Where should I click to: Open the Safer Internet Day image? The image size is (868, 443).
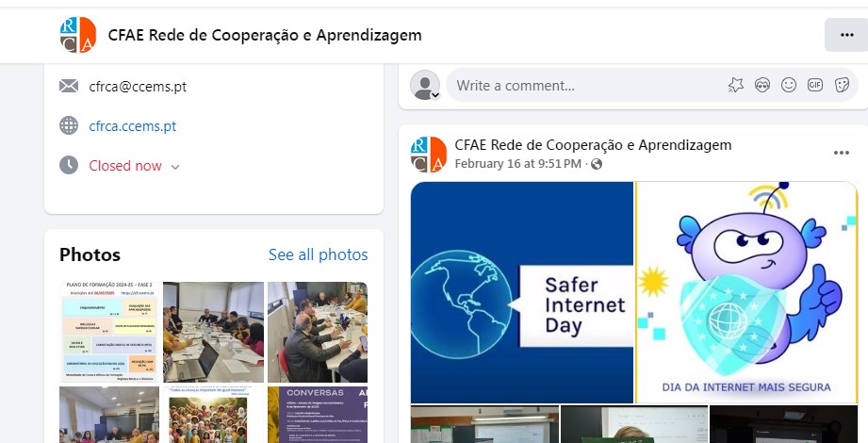[x=522, y=292]
